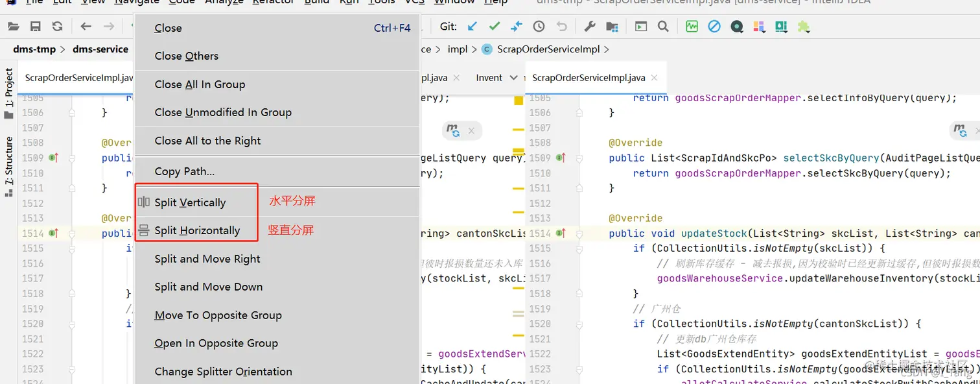The width and height of the screenshot is (980, 384).
Task: Select Close All In Group
Action: click(x=277, y=84)
